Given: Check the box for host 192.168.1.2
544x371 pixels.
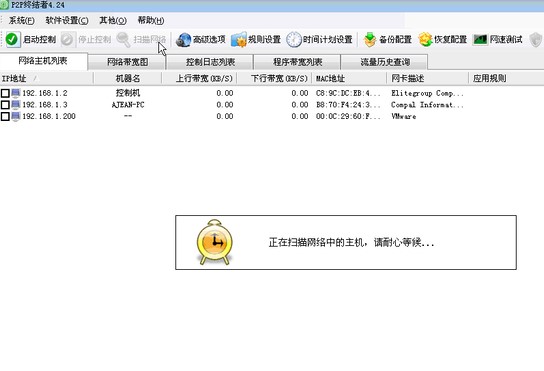Looking at the screenshot, I should click(x=5, y=93).
